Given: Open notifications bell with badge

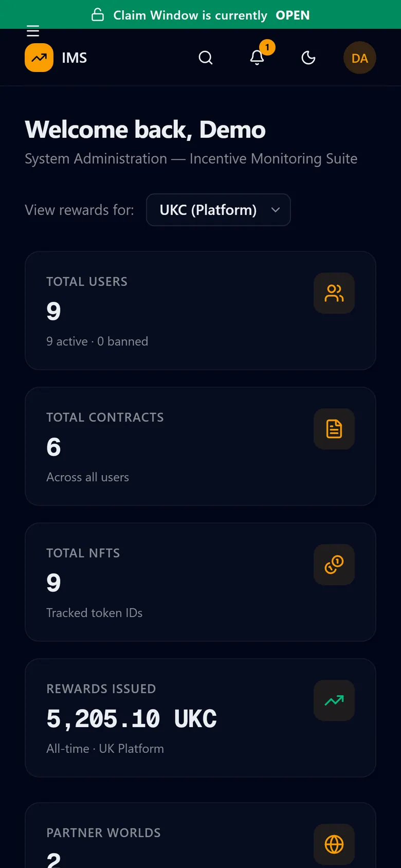Looking at the screenshot, I should [257, 58].
